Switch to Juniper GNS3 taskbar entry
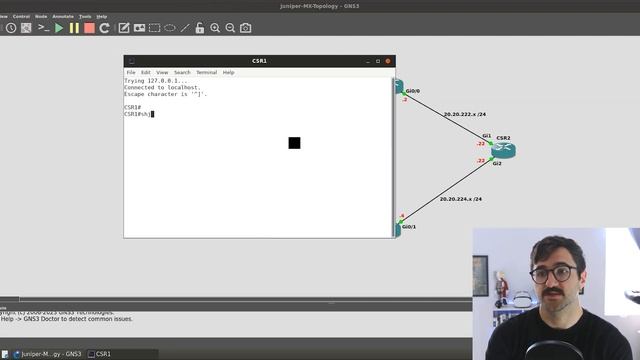Image resolution: width=640 pixels, height=360 pixels. click(x=47, y=354)
